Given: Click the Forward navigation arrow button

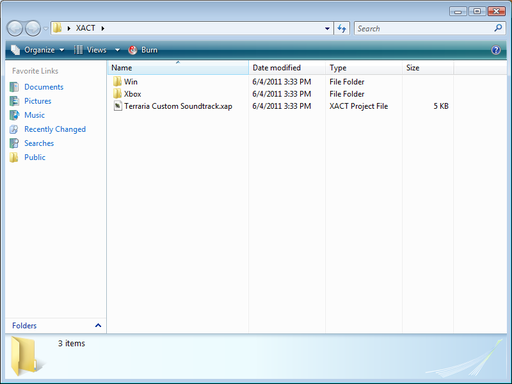Looking at the screenshot, I should [x=33, y=28].
